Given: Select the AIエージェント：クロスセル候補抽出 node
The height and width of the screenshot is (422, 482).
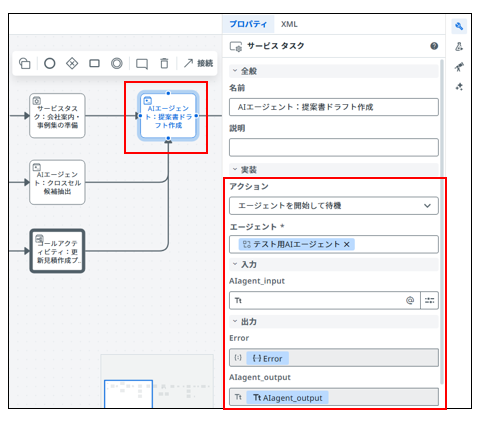Looking at the screenshot, I should click(57, 182).
